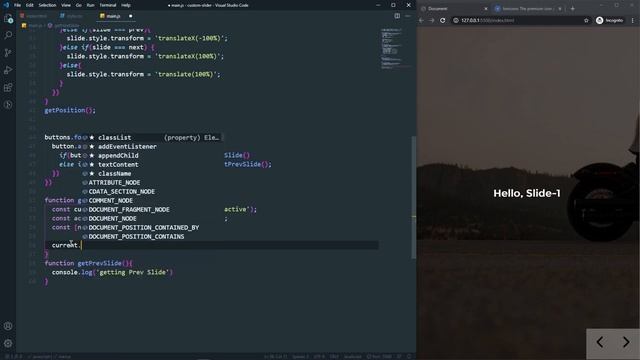Open the Explorer view in VS Code activity bar
The image size is (640, 360).
(x=8, y=19)
